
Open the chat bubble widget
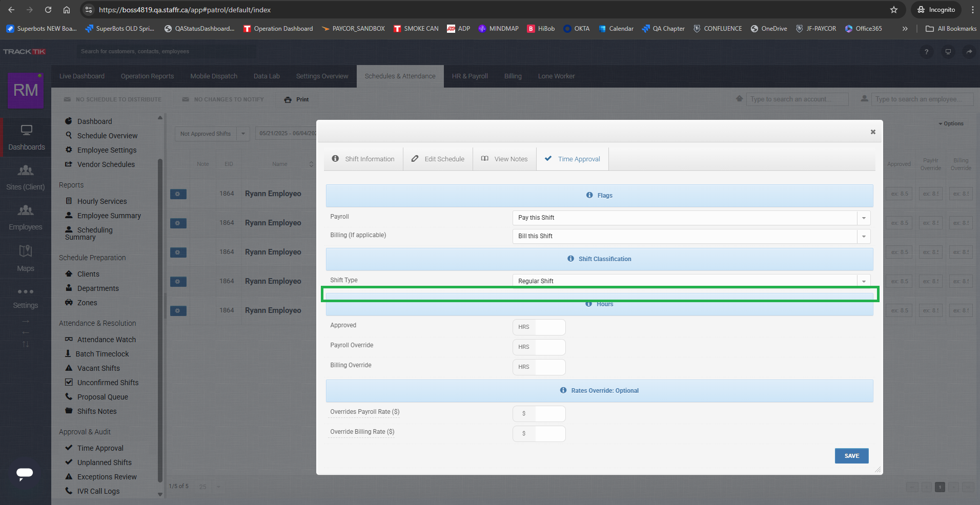click(25, 474)
